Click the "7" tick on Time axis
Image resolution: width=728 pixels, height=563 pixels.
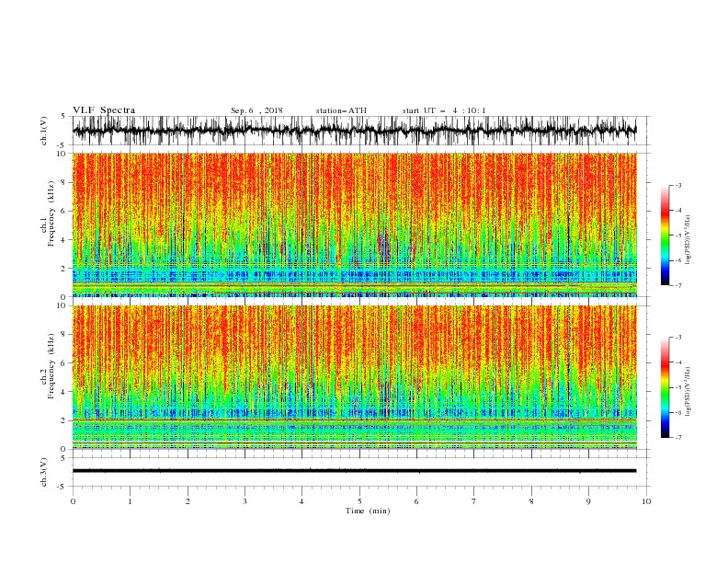[x=474, y=501]
